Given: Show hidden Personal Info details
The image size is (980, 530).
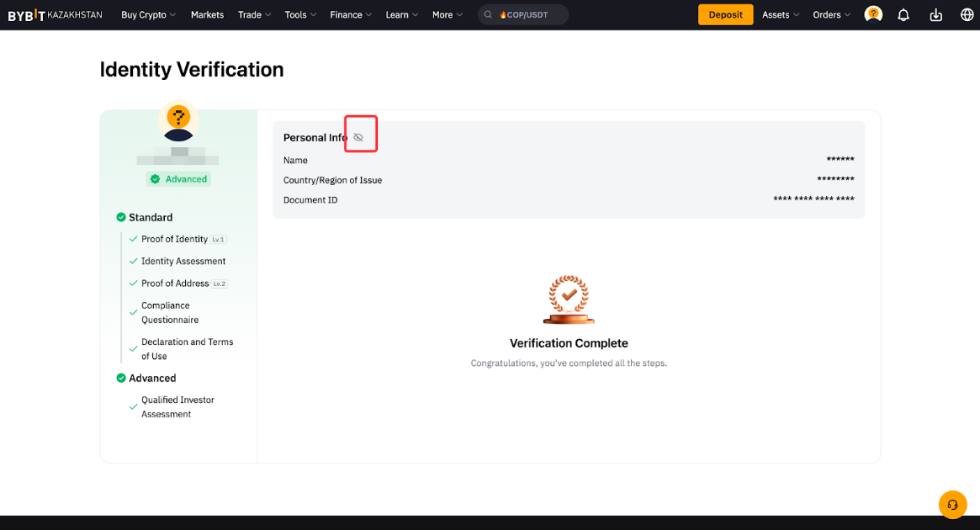Looking at the screenshot, I should point(358,137).
